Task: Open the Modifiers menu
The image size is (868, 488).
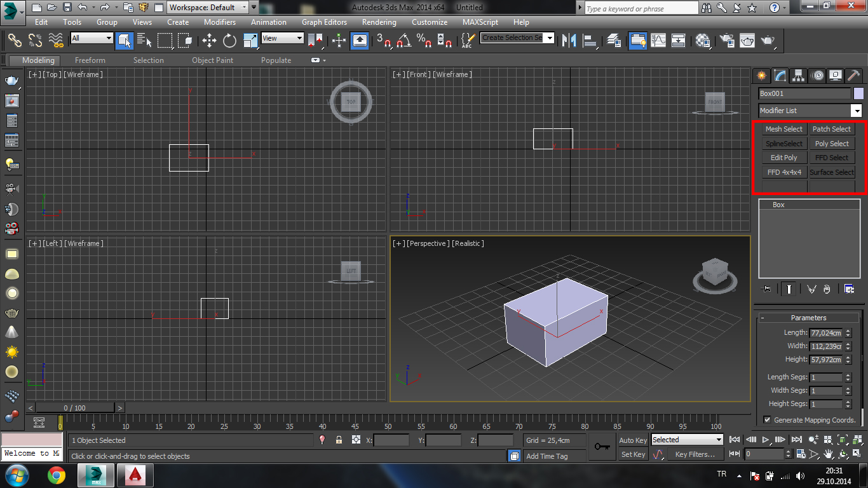Action: [220, 22]
